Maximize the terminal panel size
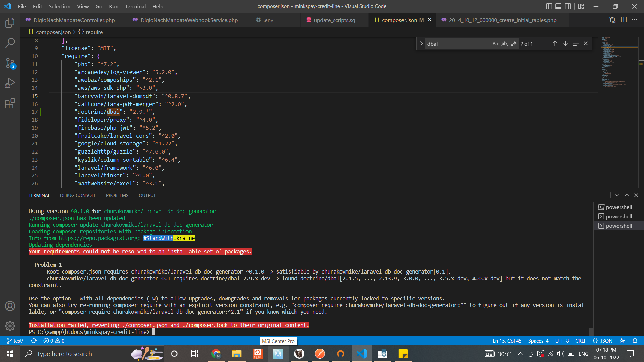This screenshot has width=644, height=362. (627, 195)
